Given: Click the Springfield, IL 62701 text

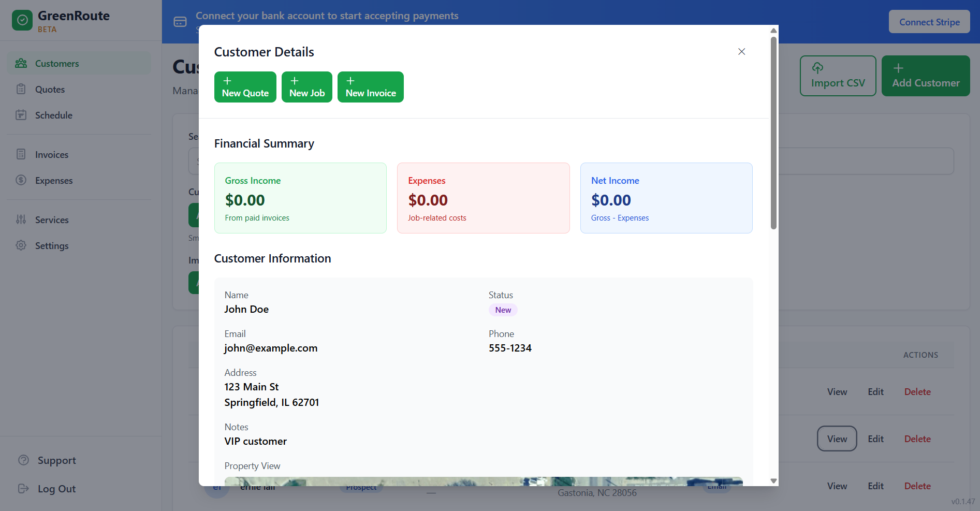Looking at the screenshot, I should [272, 402].
